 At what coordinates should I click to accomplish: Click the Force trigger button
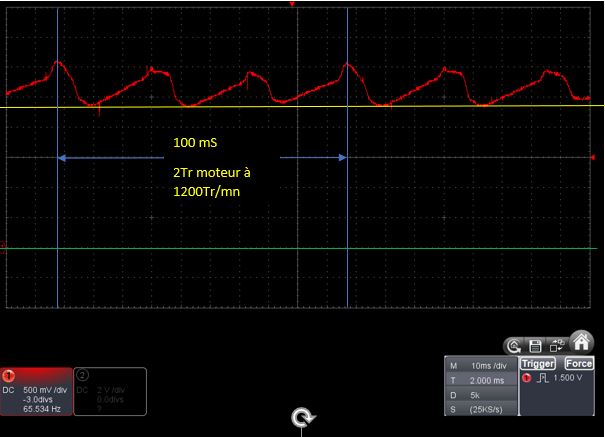[578, 364]
